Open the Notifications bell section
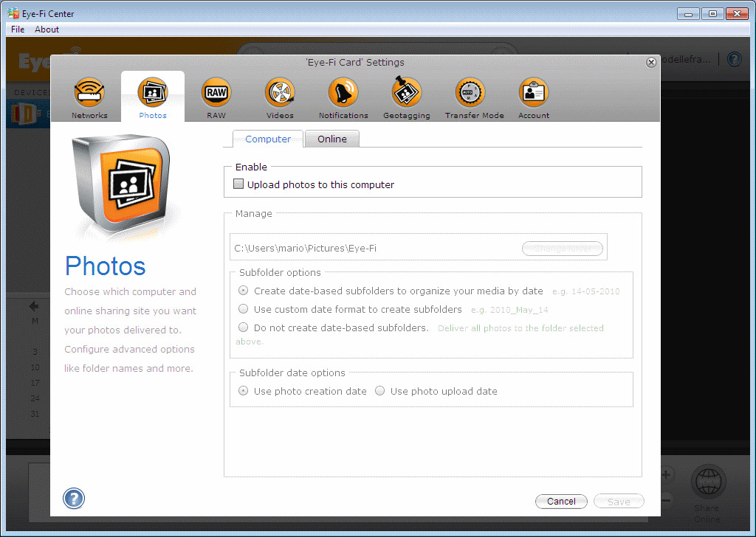Viewport: 756px width, 537px height. tap(343, 98)
